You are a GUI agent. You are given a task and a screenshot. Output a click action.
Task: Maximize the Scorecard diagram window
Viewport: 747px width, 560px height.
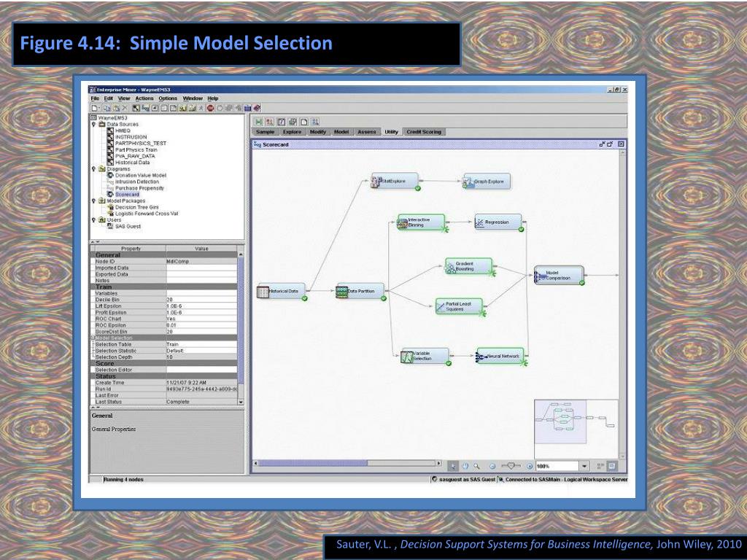pyautogui.click(x=610, y=144)
